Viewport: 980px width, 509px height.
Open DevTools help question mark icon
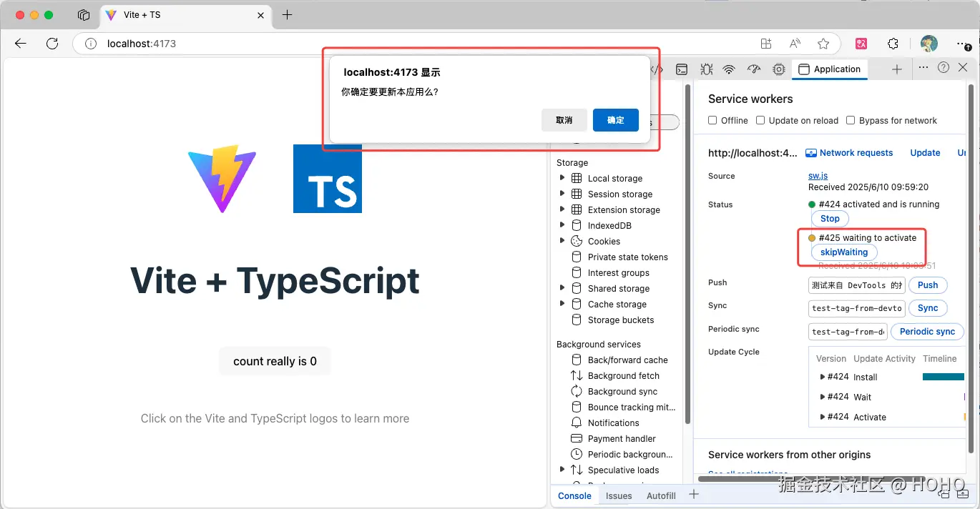(944, 67)
